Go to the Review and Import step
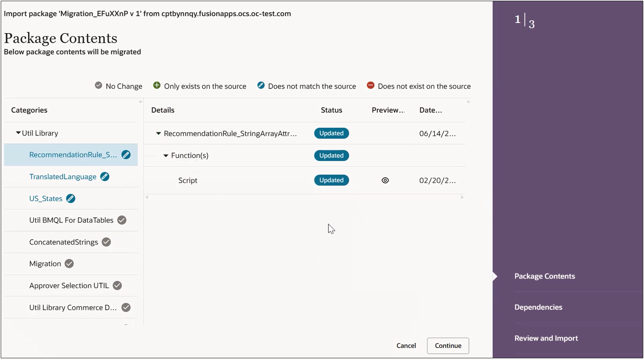644x359 pixels. click(x=546, y=338)
